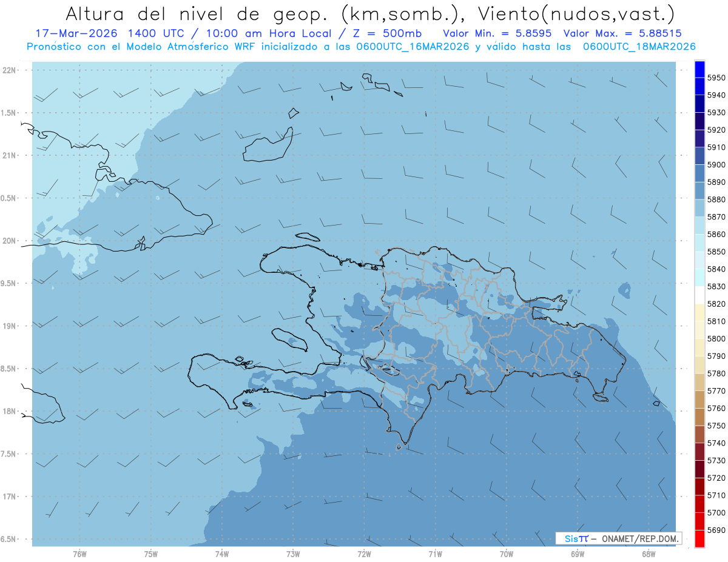Click the '9.5N' latitude label
This screenshot has width=728, height=562.
(x=8, y=283)
